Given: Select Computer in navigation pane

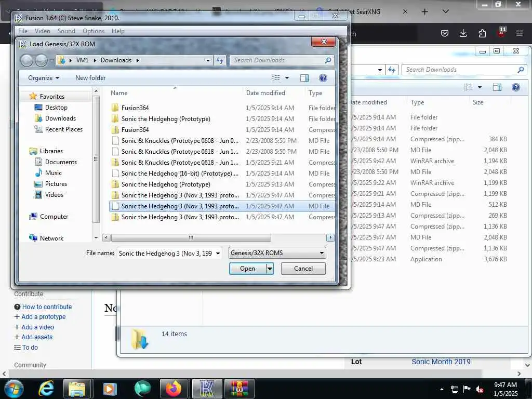Looking at the screenshot, I should click(54, 217).
